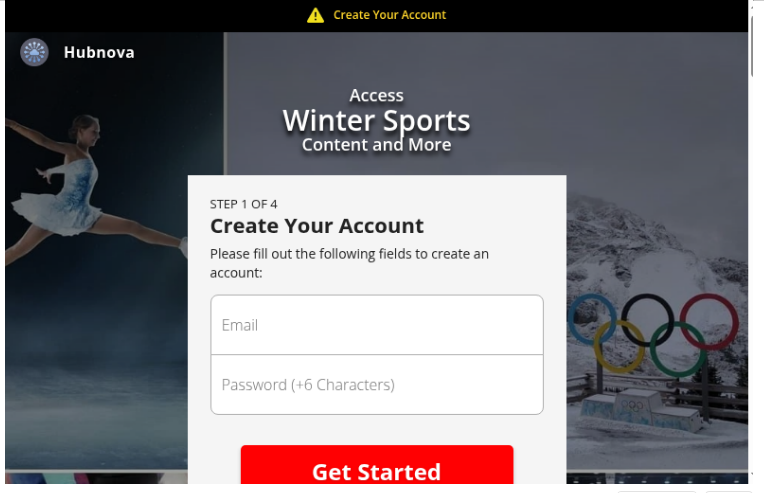Focus the Password (+6 Characters) field

pyautogui.click(x=377, y=385)
